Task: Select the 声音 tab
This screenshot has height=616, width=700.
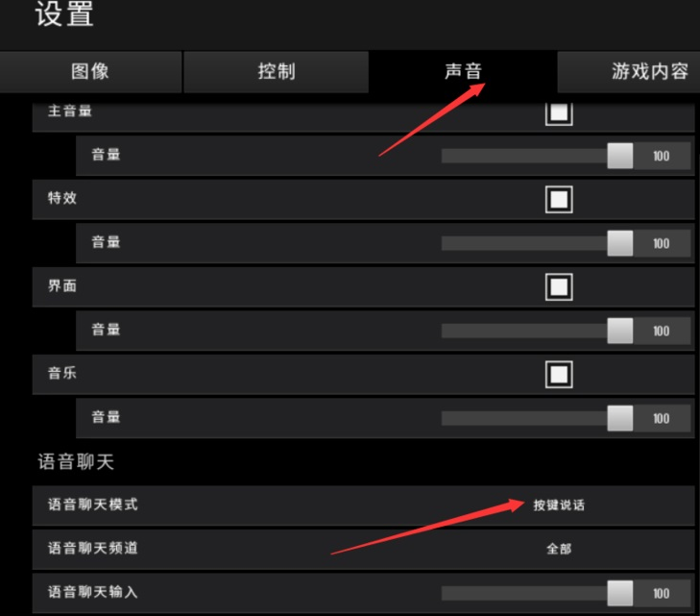Action: [x=463, y=71]
